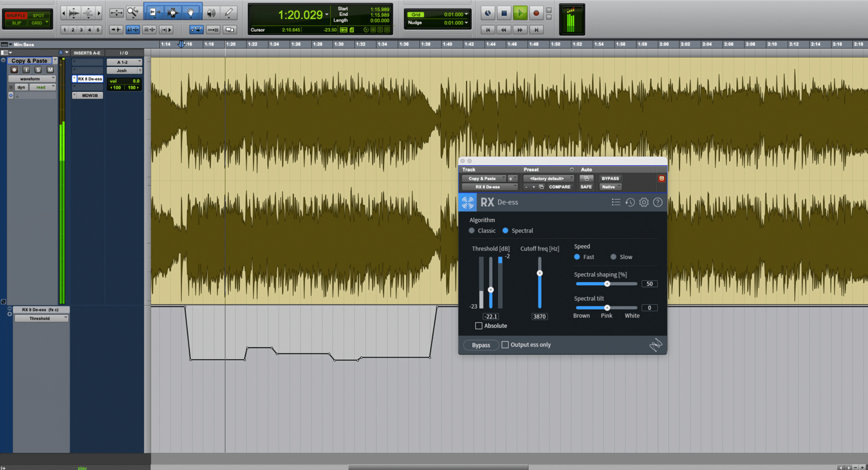868x470 pixels.
Task: Click the red Record button
Action: pyautogui.click(x=536, y=13)
